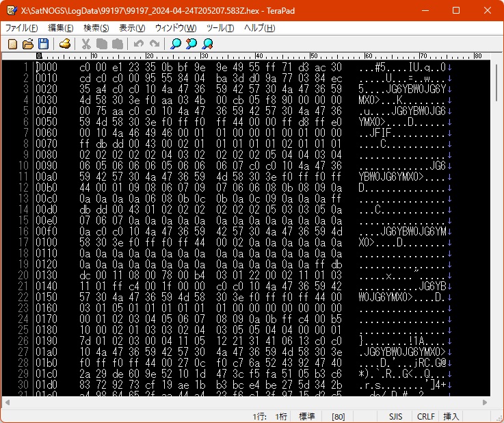
Task: Open the Find magnifier icon
Action: coord(176,44)
